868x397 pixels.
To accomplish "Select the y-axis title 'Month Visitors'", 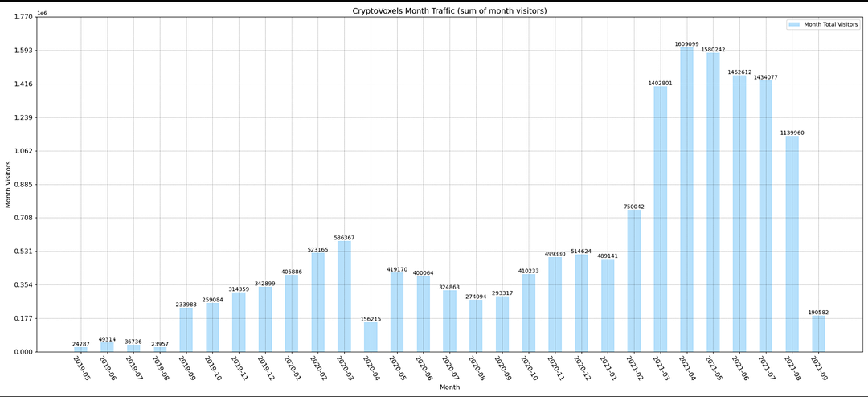I will coord(9,184).
